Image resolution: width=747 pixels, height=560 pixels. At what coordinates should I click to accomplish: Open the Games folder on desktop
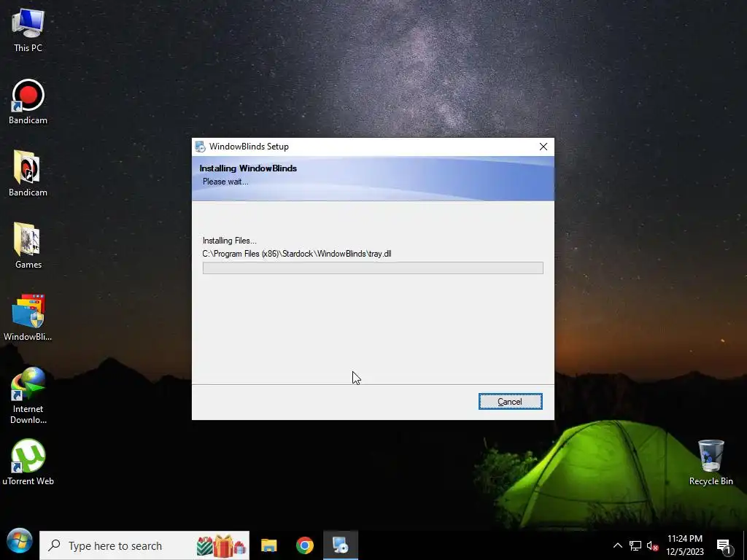28,246
